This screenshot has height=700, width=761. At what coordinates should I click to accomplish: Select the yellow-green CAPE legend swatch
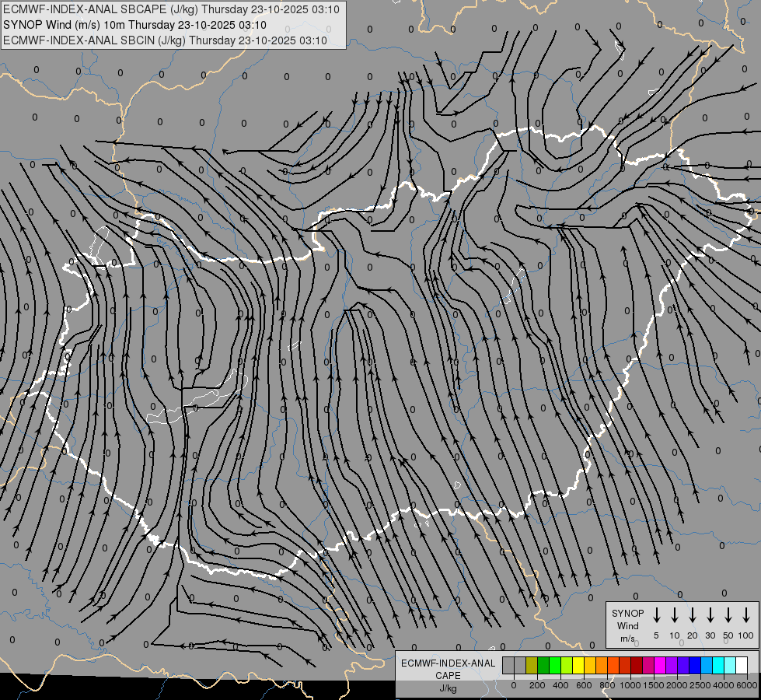pyautogui.click(x=567, y=665)
